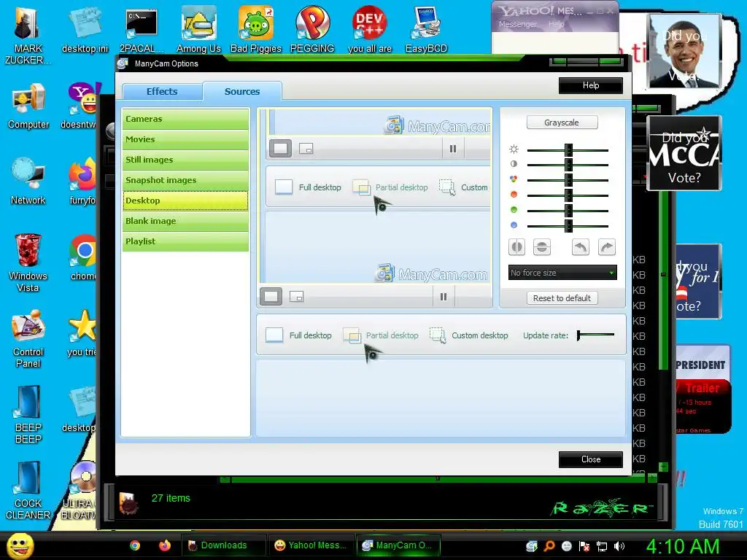This screenshot has height=560, width=747.
Task: Choose the Desktop source entry
Action: point(185,201)
